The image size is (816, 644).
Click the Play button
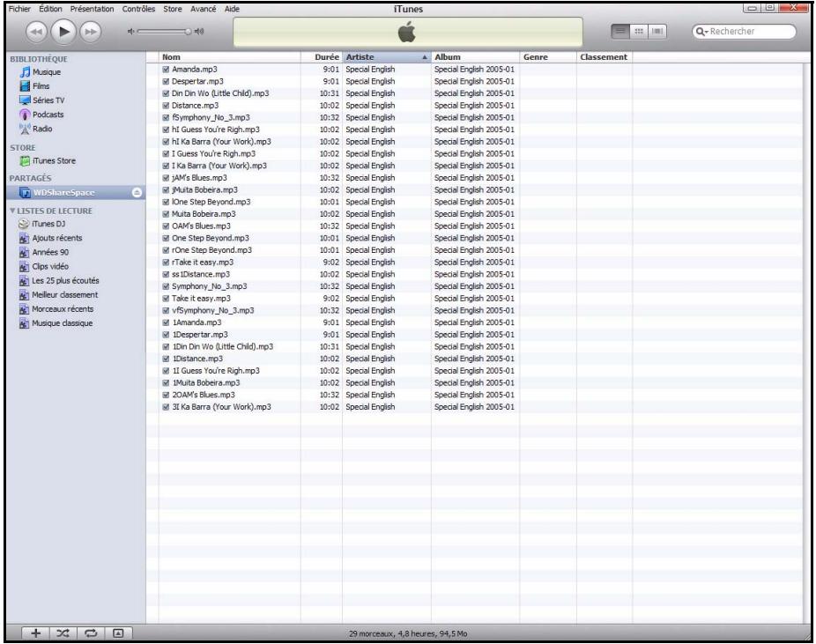(x=63, y=32)
